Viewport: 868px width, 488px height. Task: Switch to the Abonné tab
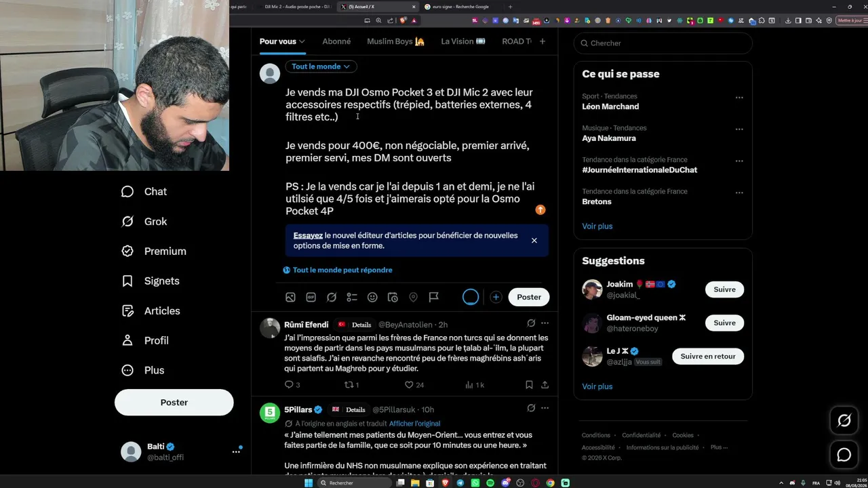tap(336, 41)
